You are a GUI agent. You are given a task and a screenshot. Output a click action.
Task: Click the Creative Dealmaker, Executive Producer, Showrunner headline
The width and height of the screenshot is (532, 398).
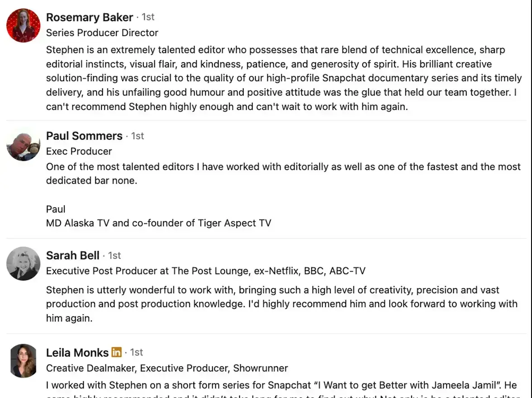(x=167, y=368)
